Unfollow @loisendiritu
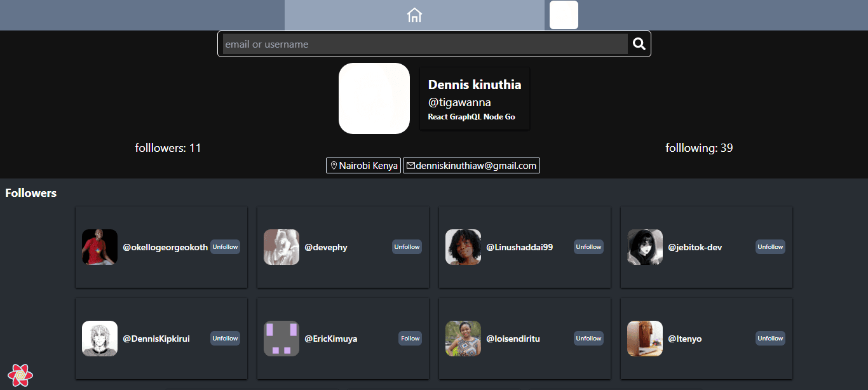868x390 pixels. click(588, 339)
